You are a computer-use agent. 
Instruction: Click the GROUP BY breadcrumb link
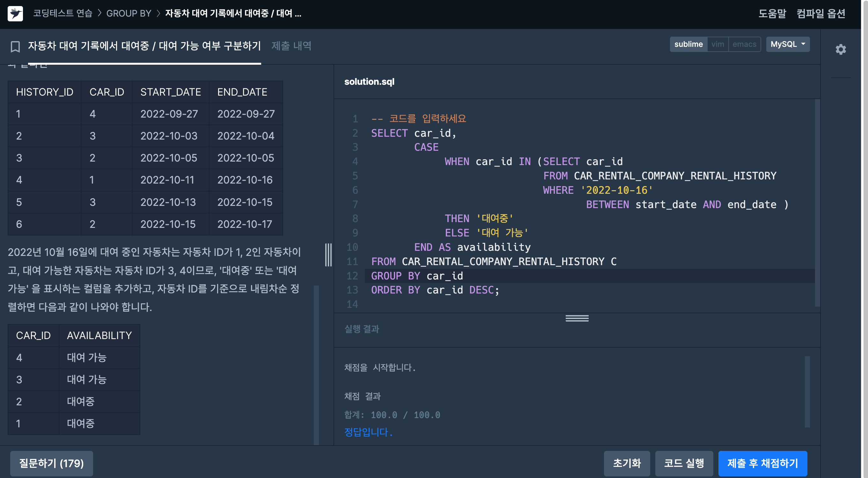coord(129,13)
